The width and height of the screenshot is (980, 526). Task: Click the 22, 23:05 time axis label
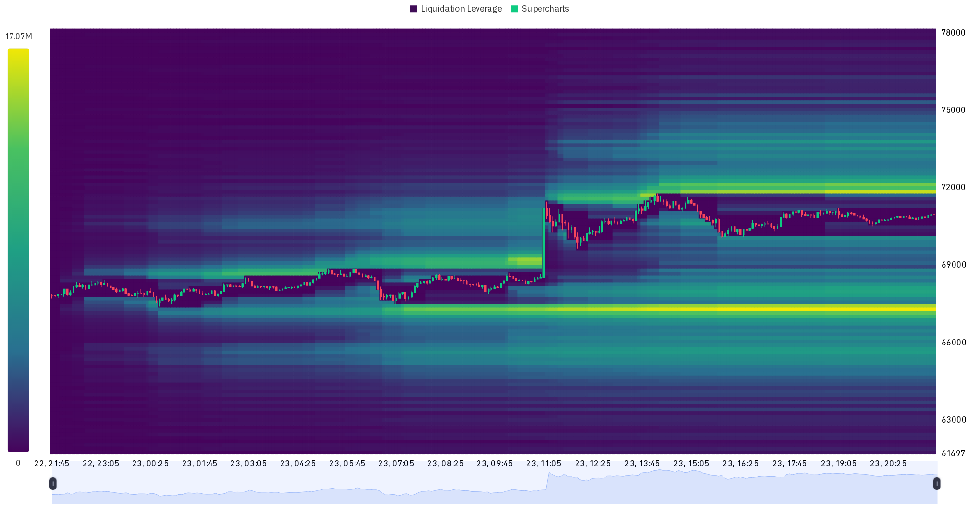[101, 464]
